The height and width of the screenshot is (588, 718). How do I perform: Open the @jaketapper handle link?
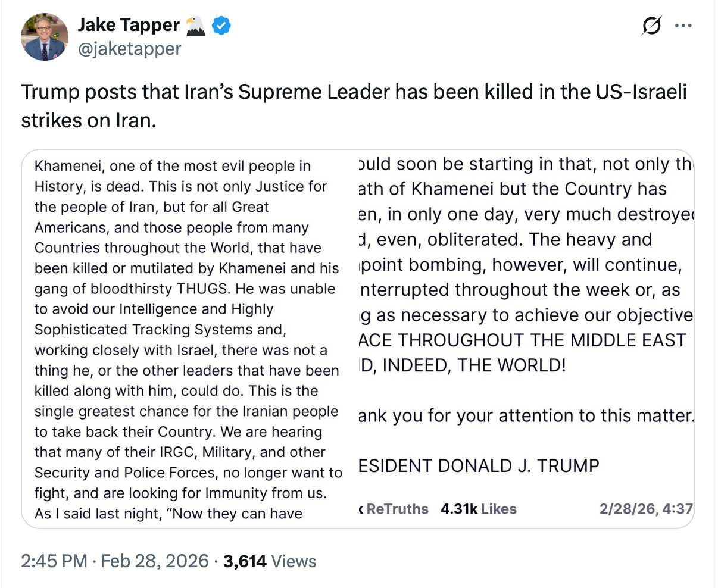coord(129,48)
